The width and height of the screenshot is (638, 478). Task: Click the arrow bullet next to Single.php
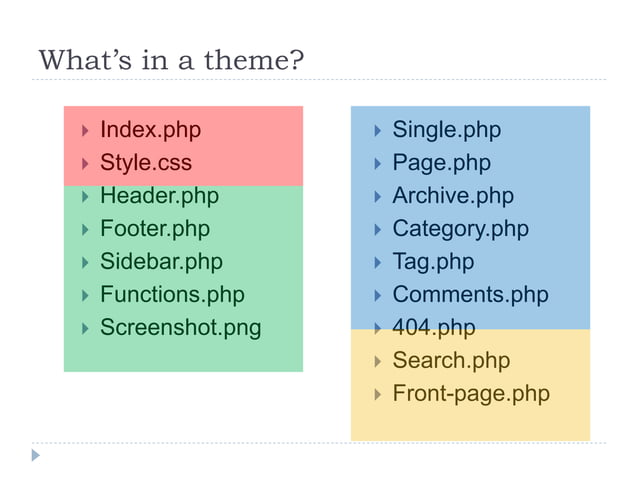pyautogui.click(x=378, y=131)
